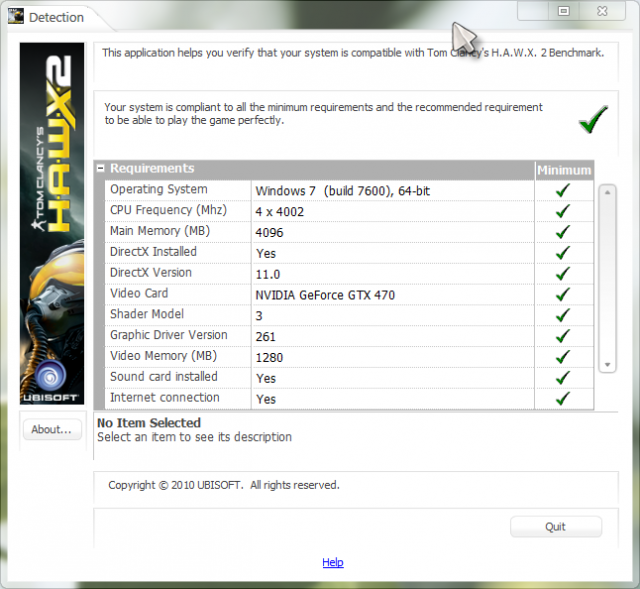Select the Shader Model row

pos(349,315)
